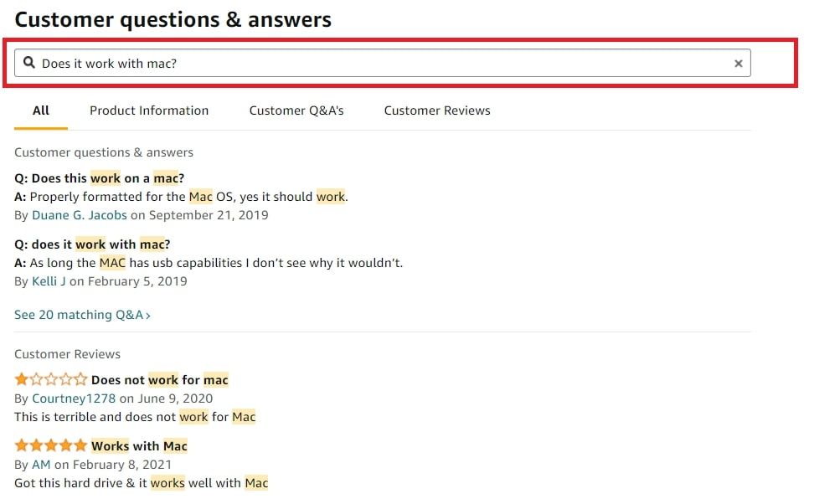Open reviewer Duane G. Jacobs' profile
The width and height of the screenshot is (840, 504).
[x=80, y=214]
